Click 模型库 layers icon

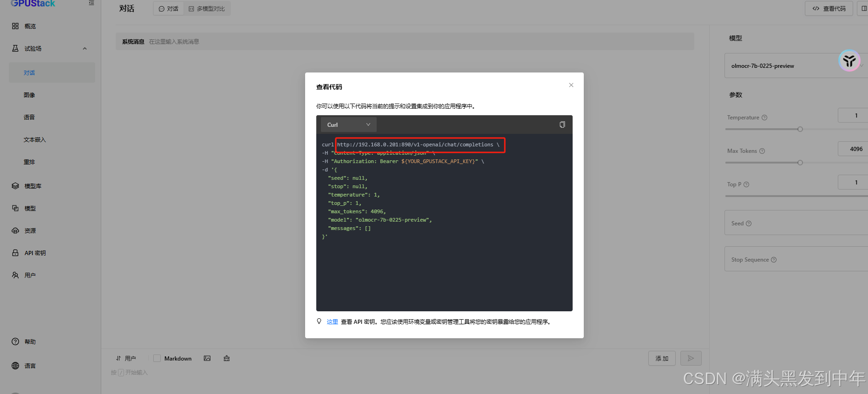[x=15, y=186]
